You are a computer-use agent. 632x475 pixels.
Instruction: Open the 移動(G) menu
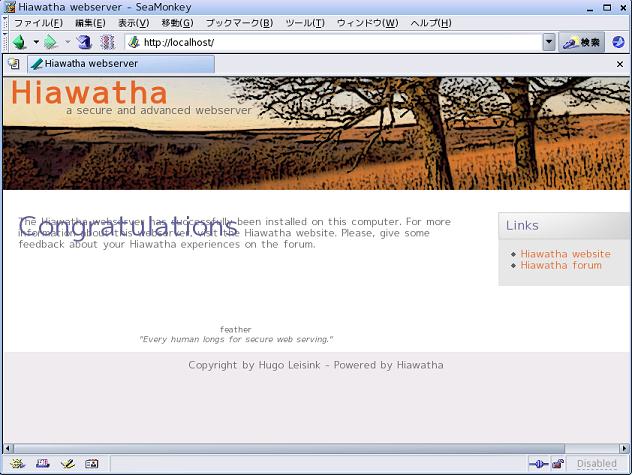click(177, 23)
